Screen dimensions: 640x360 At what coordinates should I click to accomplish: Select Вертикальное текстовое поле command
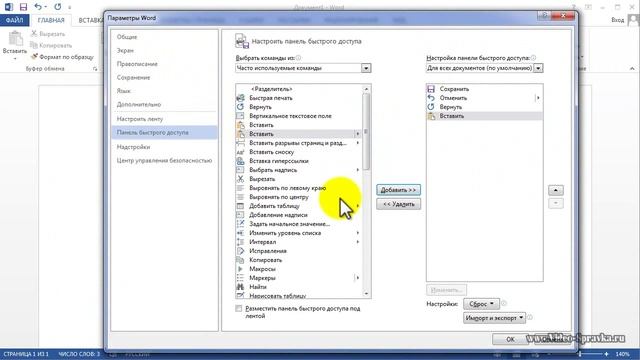[x=298, y=116]
